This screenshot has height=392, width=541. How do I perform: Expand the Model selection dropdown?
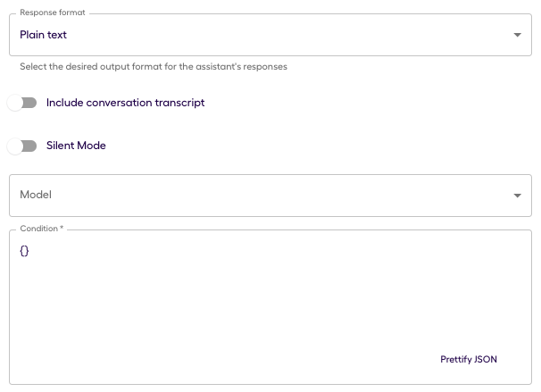point(270,196)
